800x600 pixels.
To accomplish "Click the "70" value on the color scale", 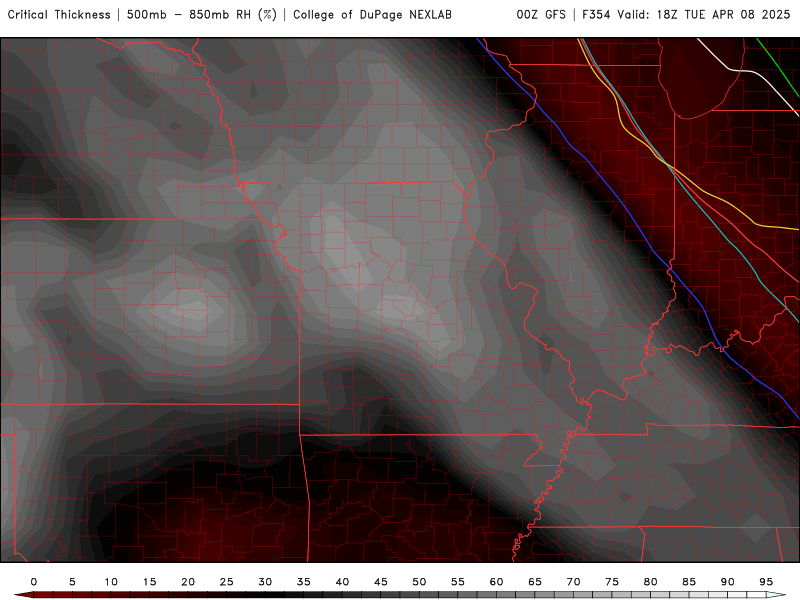I will [573, 582].
